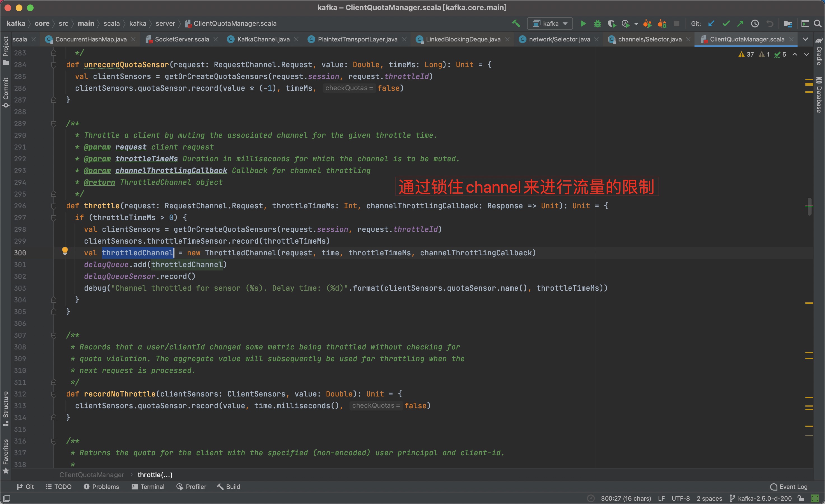825x504 pixels.
Task: Open the kafka run configuration dropdown
Action: click(x=550, y=24)
